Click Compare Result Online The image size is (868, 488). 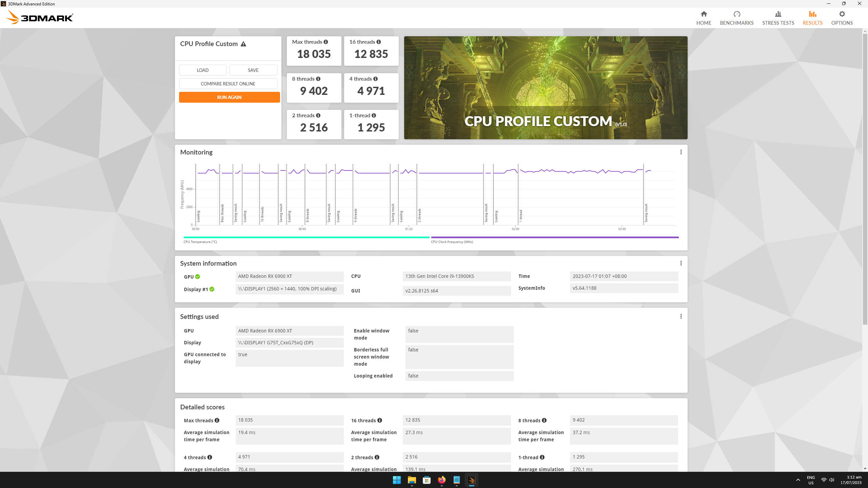pos(228,84)
